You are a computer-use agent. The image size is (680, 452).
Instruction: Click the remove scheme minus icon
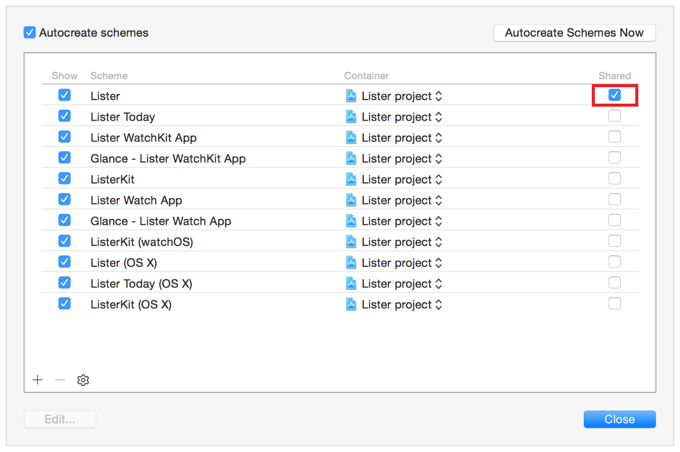pos(60,380)
